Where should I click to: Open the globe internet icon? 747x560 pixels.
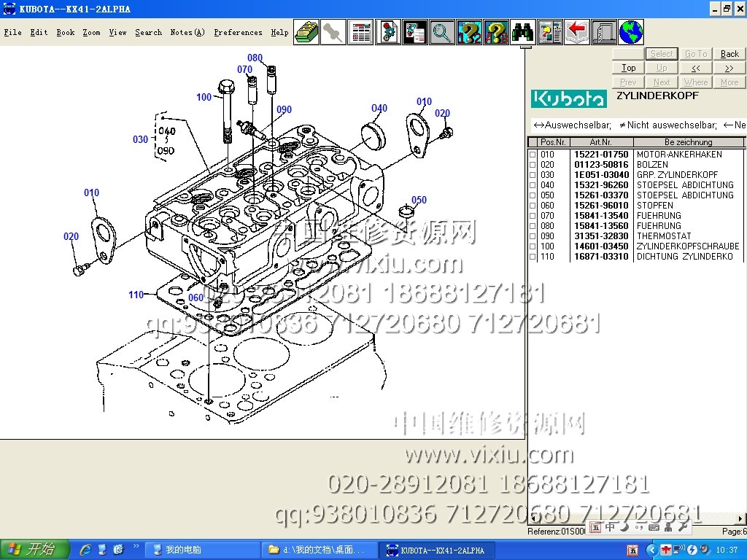(x=630, y=32)
